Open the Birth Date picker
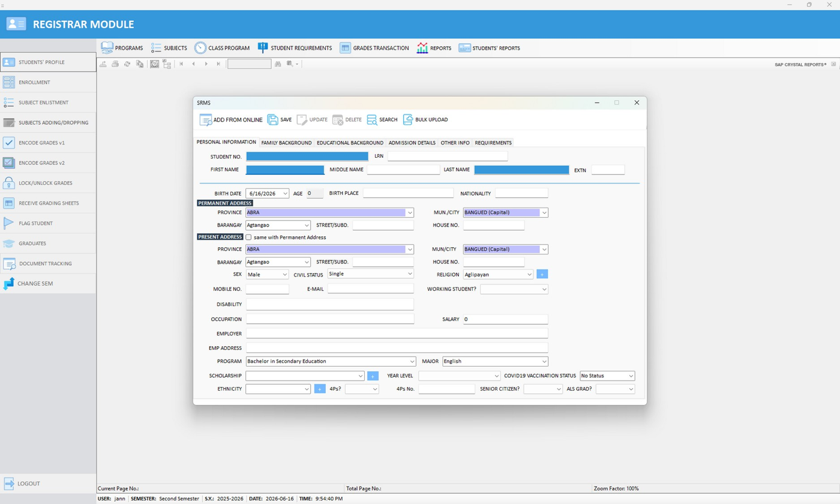Screen dimensions: 840x504 pos(285,193)
